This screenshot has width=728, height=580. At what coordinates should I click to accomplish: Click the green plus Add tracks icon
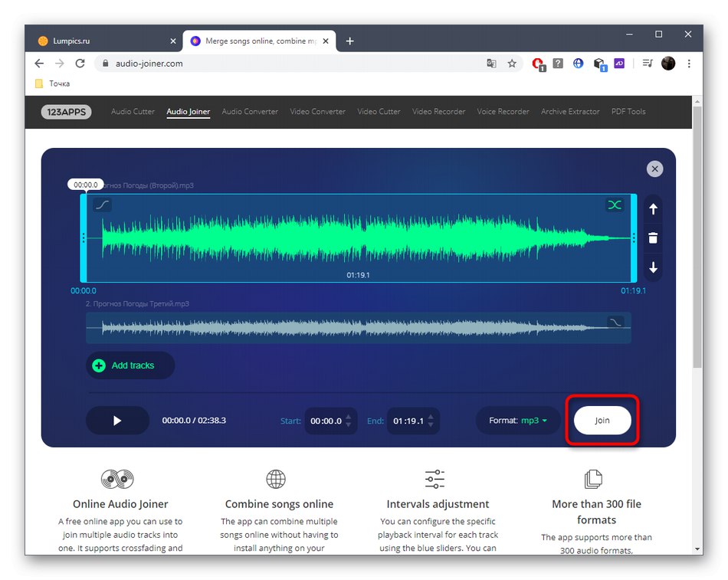point(99,366)
